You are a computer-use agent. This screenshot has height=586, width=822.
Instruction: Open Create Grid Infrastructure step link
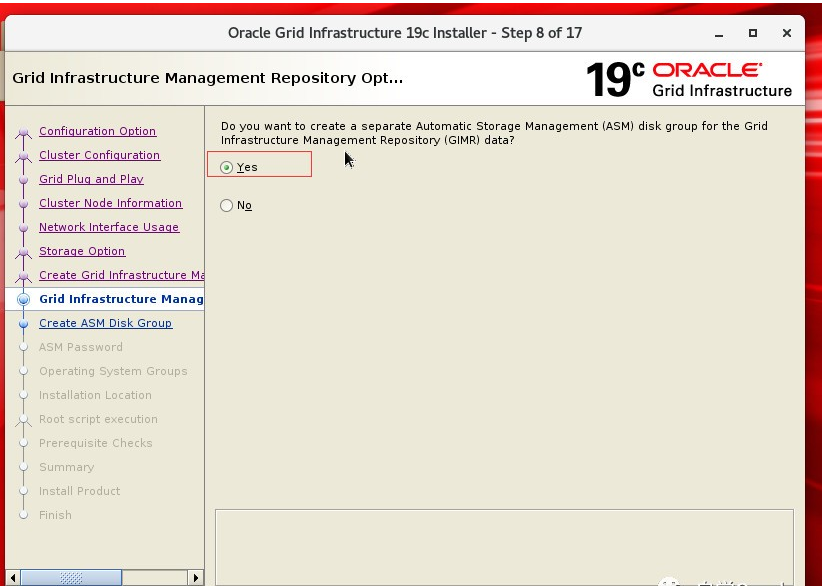click(x=121, y=275)
